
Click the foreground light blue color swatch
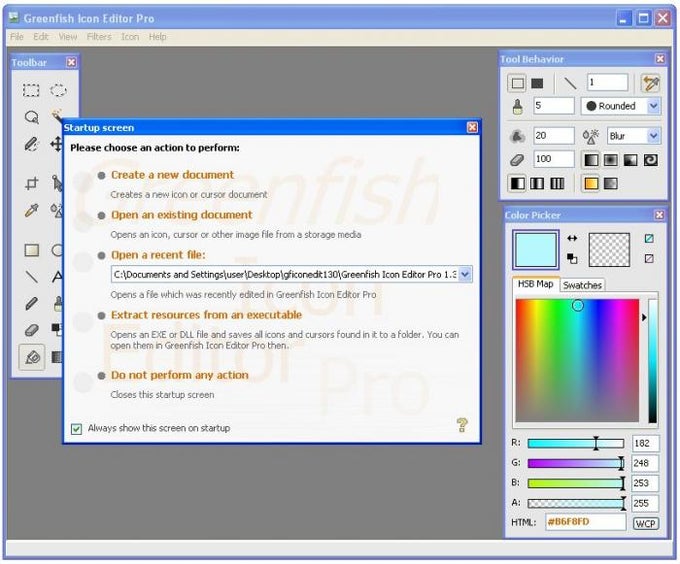536,249
